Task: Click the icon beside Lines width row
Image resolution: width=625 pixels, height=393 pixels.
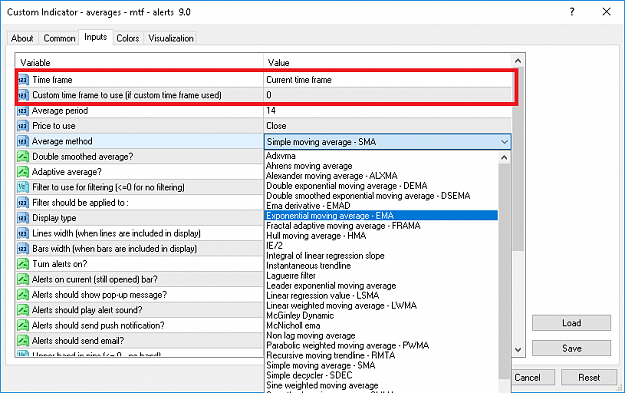Action: tap(23, 234)
